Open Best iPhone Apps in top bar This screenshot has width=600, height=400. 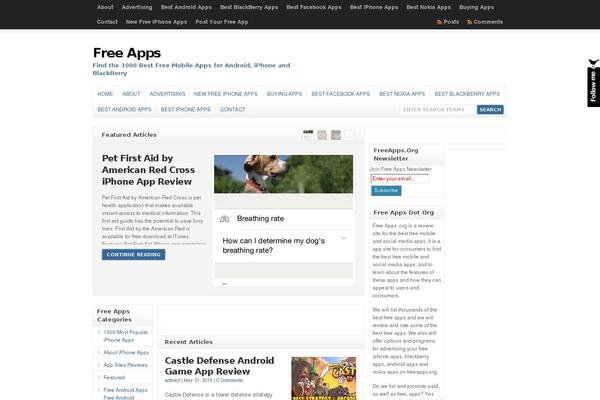374,7
